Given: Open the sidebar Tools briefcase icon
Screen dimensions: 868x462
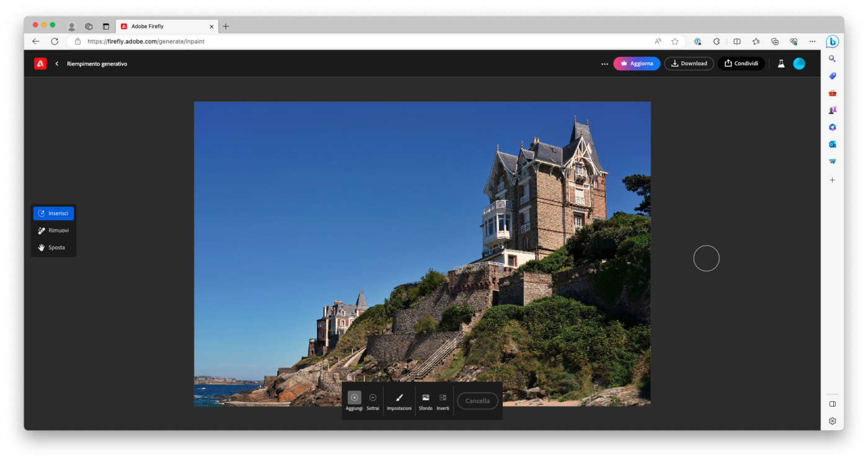Looking at the screenshot, I should click(832, 93).
